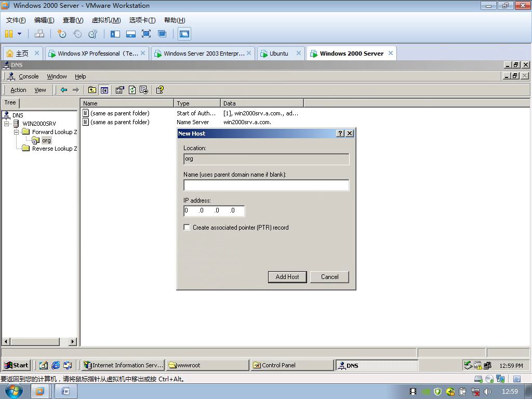Select the org zone in tree

coord(46,140)
